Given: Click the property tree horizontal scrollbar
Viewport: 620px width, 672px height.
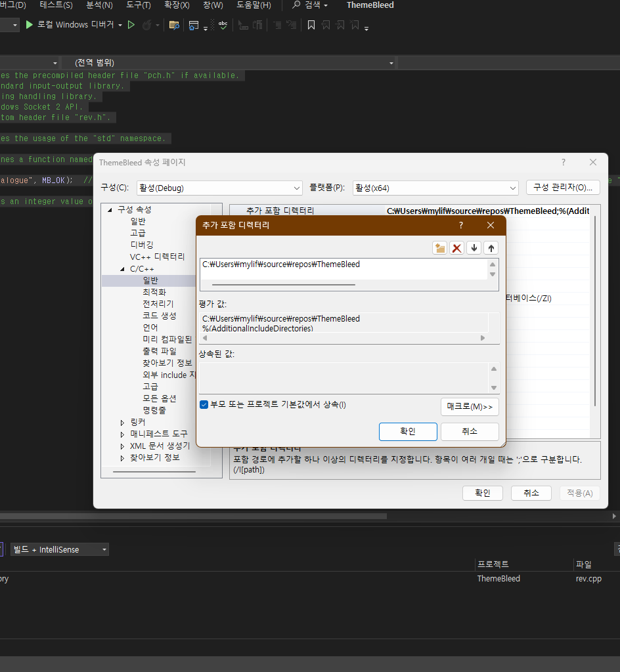Looking at the screenshot, I should pyautogui.click(x=154, y=471).
